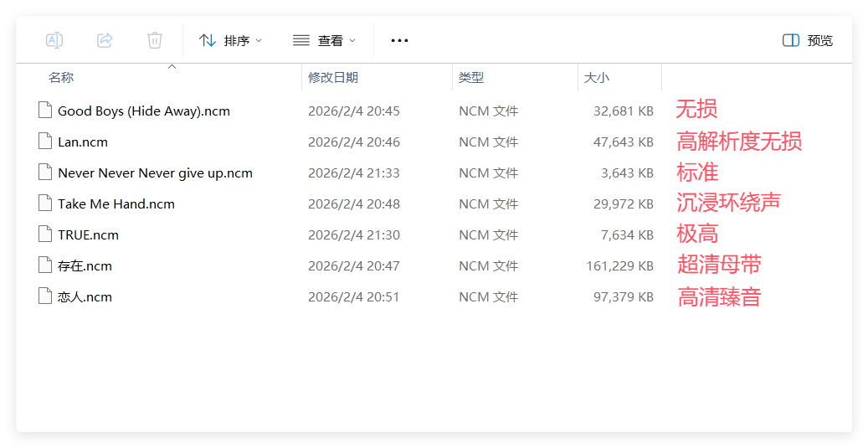Open the 排序 sort dropdown
This screenshot has height=448, width=868.
pos(230,40)
